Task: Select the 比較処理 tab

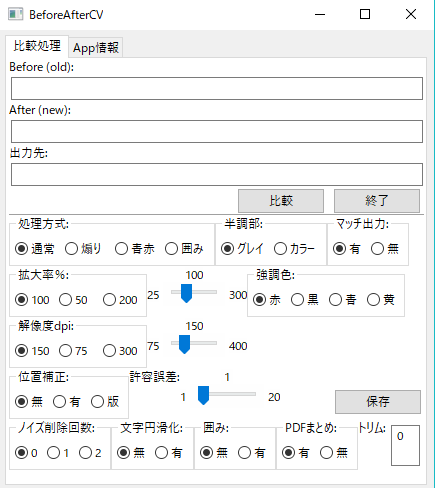Action: tap(37, 46)
